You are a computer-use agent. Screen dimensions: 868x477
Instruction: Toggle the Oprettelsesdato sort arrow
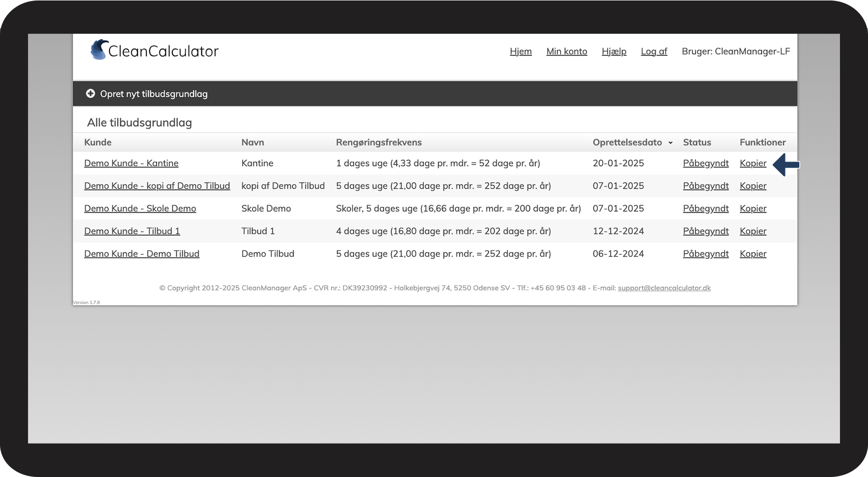(670, 143)
